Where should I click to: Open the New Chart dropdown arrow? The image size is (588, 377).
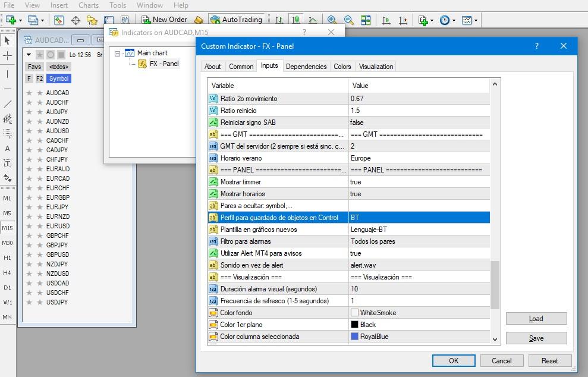(x=20, y=20)
